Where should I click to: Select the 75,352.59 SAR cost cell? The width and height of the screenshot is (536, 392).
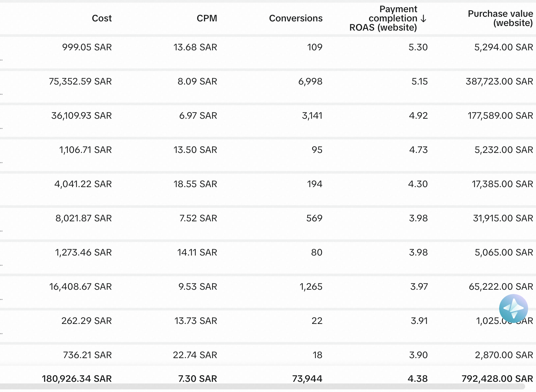[80, 82]
